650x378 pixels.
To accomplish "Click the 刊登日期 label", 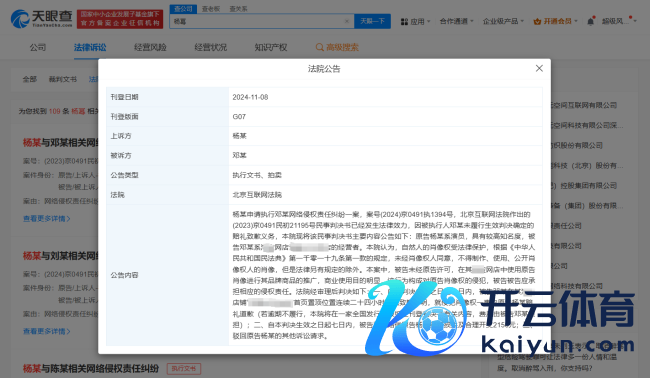I will (x=124, y=97).
